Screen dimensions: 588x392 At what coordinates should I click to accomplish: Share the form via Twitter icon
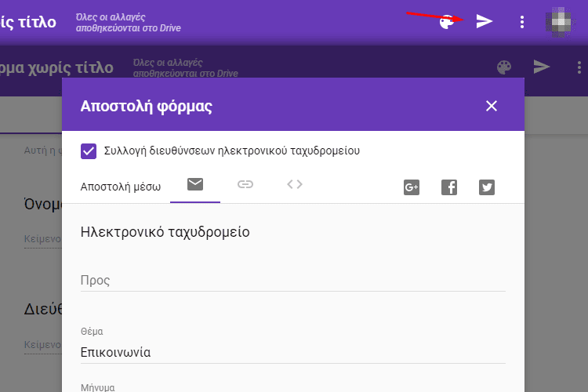487,187
